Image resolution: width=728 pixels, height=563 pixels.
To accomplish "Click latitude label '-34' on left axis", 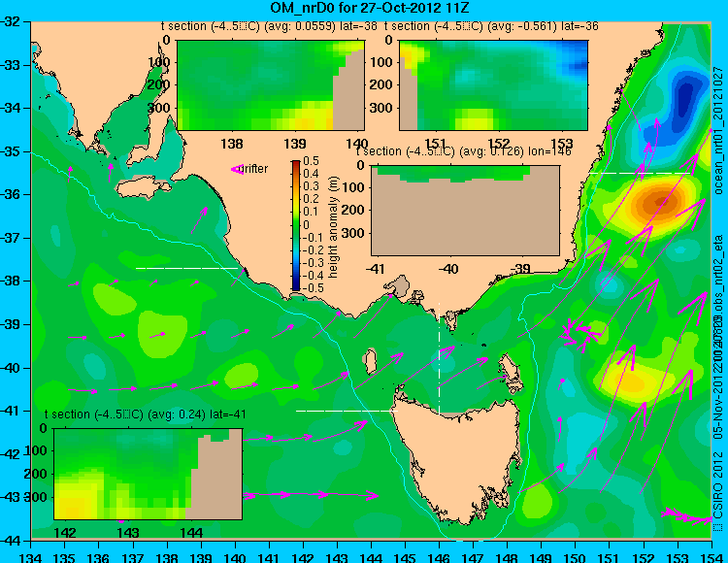I will (x=11, y=108).
